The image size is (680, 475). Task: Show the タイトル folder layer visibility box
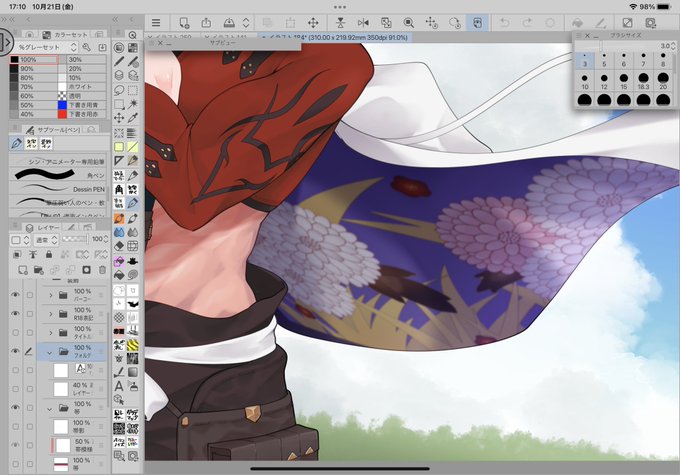[x=16, y=333]
